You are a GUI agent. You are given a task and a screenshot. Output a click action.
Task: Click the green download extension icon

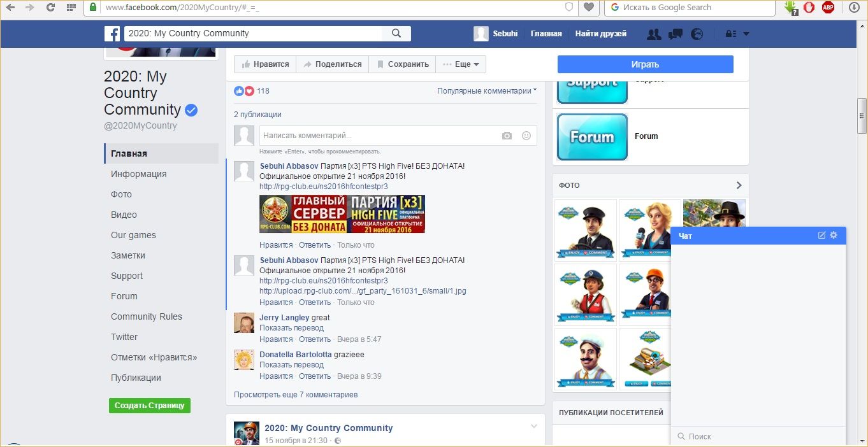pos(790,8)
